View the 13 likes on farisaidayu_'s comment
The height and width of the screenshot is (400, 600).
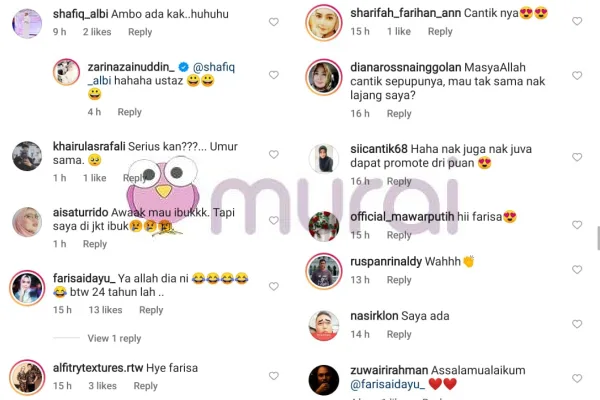coord(105,310)
